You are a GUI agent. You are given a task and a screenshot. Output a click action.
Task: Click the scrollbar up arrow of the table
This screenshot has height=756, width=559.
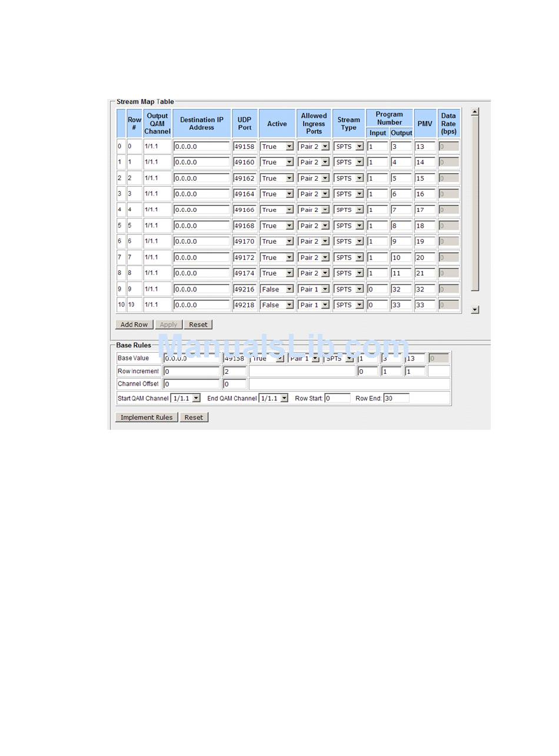pos(475,112)
